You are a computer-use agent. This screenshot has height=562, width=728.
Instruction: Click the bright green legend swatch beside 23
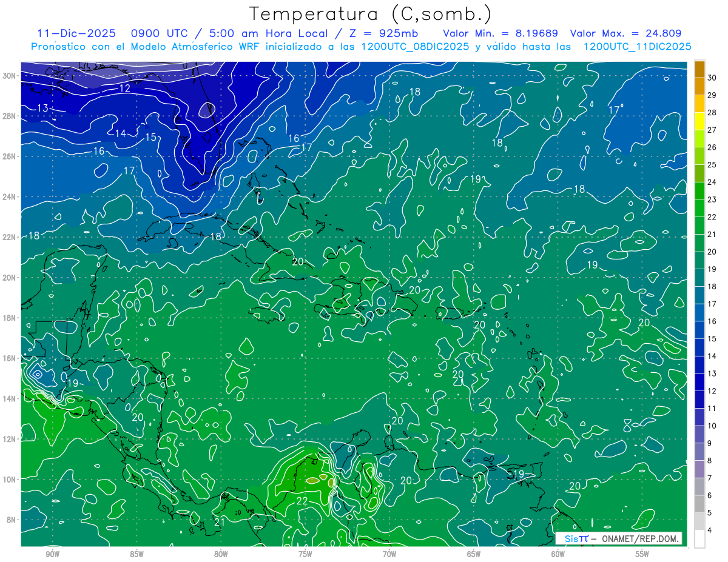pos(699,191)
